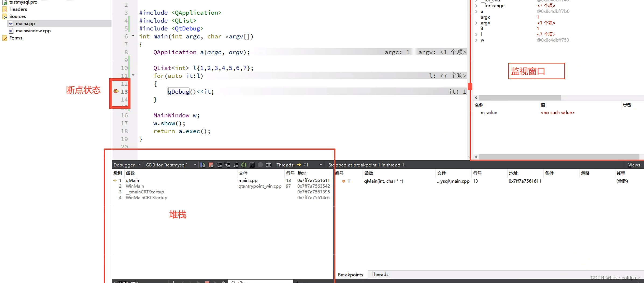Click the Step Out icon
644x283 pixels.
coord(236,165)
